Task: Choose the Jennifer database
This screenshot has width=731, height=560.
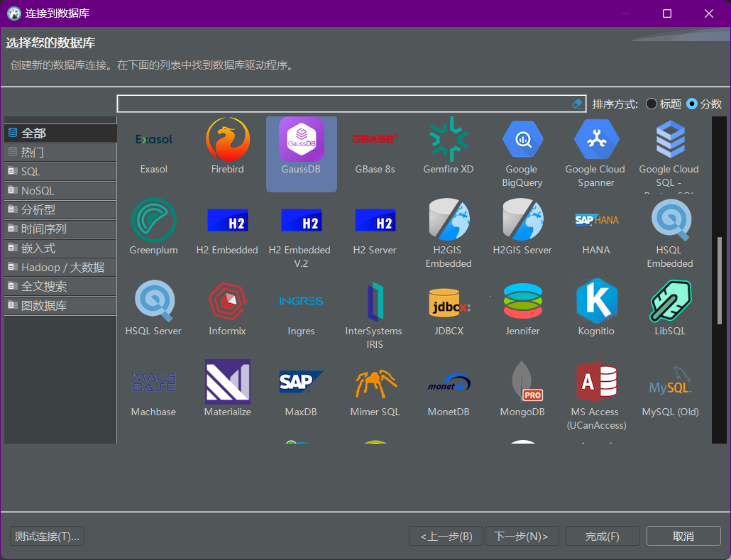Action: pos(522,308)
